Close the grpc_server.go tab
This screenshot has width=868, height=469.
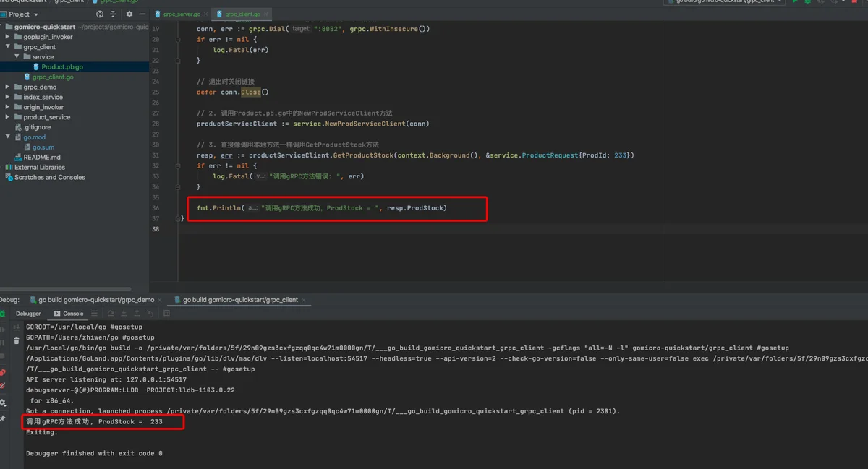205,14
